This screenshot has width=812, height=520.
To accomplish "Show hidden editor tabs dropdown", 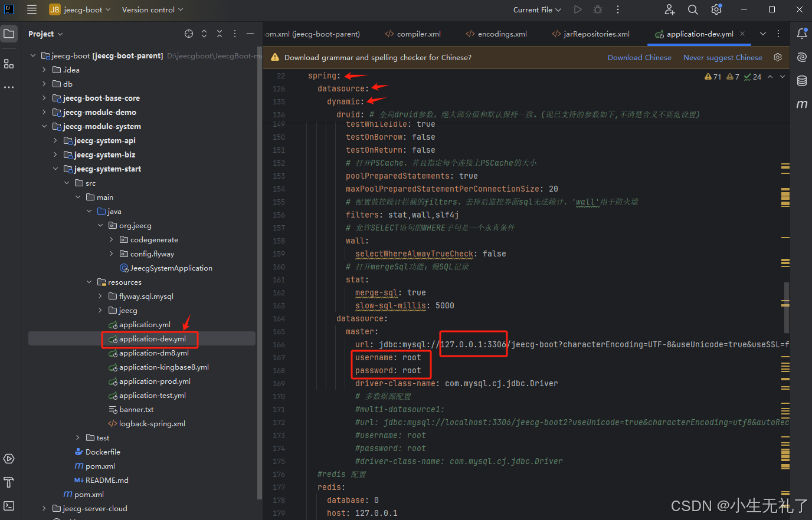I will [763, 34].
